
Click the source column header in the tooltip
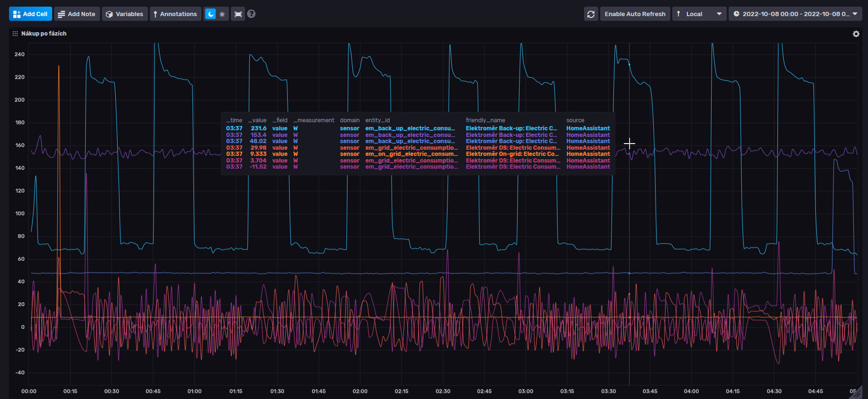(x=575, y=120)
